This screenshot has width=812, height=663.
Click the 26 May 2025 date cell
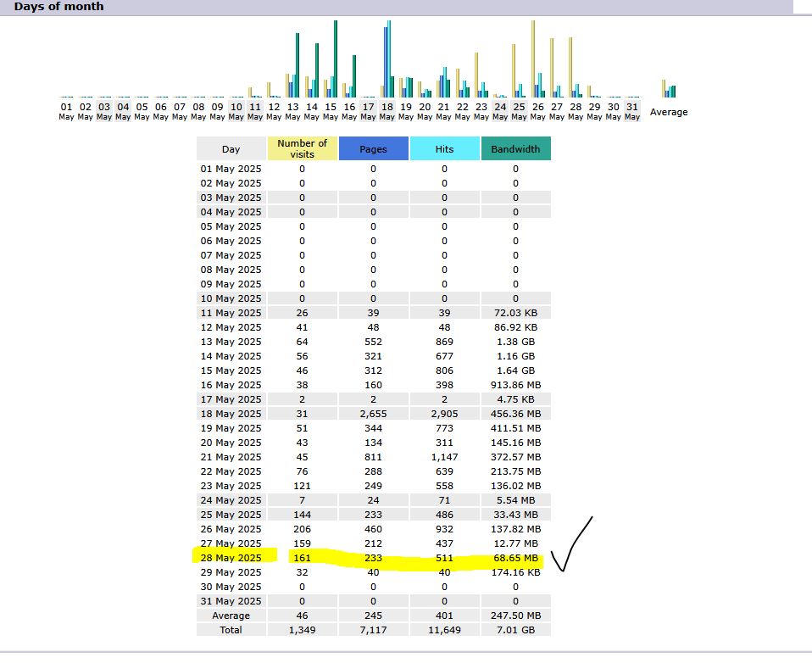click(231, 529)
